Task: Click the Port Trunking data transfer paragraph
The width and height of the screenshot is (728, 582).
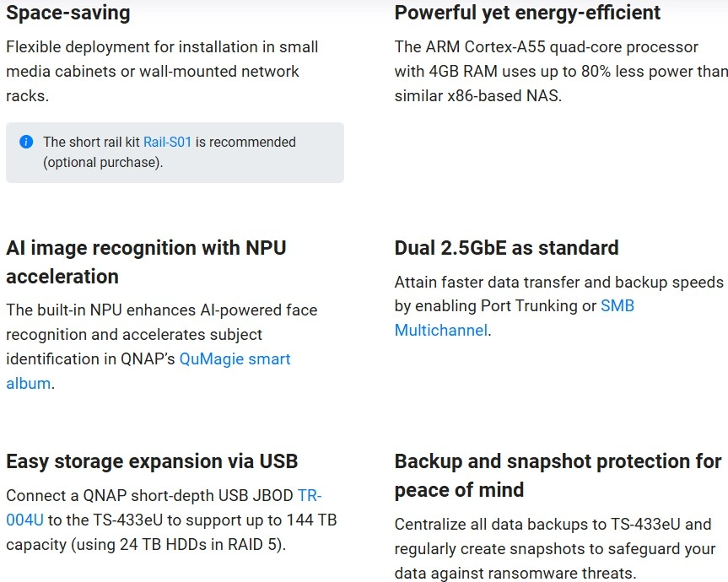Action: (x=559, y=306)
